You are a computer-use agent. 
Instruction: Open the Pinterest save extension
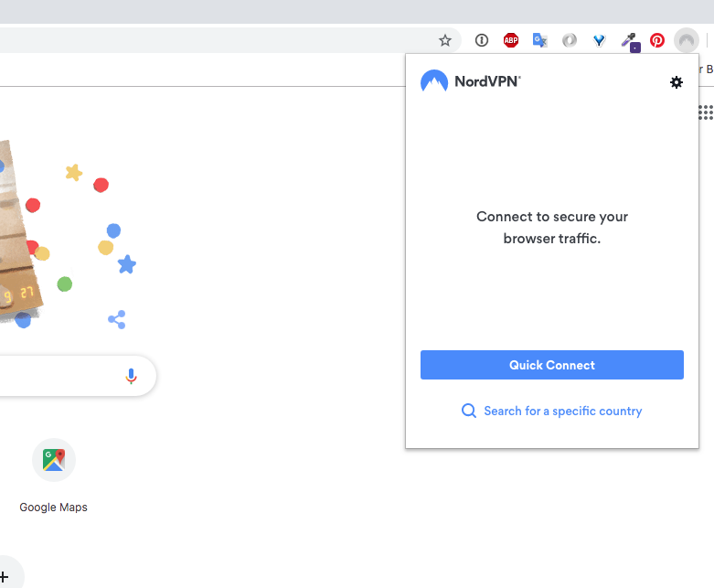click(x=657, y=40)
